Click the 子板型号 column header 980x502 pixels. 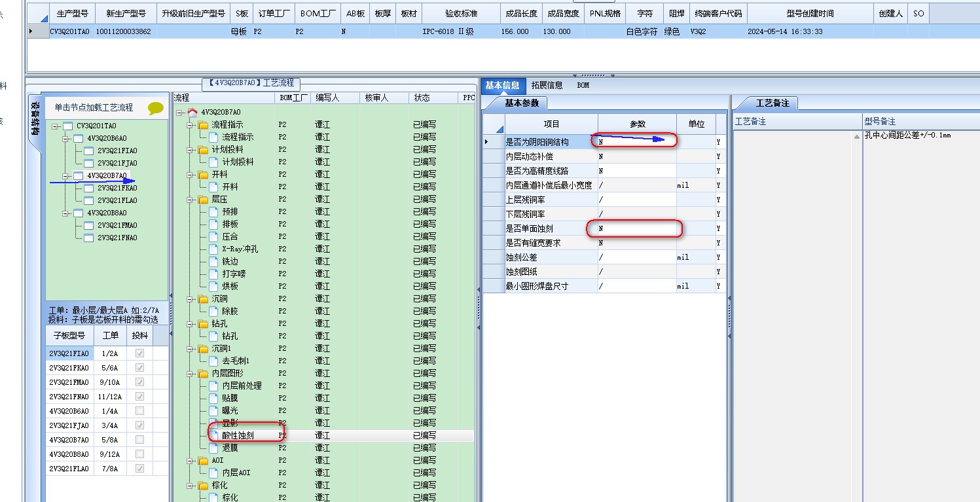[x=70, y=336]
